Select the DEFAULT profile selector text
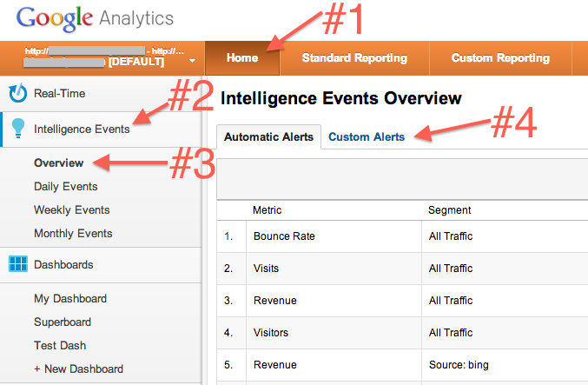This screenshot has width=588, height=385. pos(136,62)
